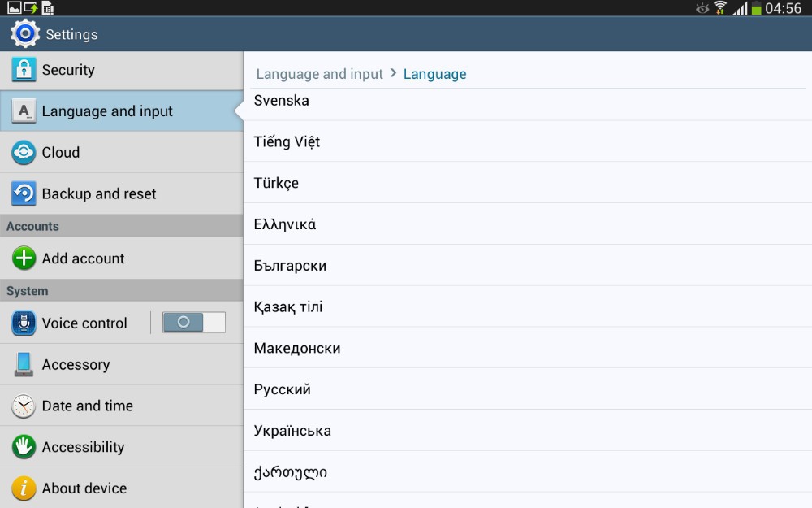This screenshot has height=508, width=812.
Task: Tap the Date and time clock icon
Action: [24, 406]
